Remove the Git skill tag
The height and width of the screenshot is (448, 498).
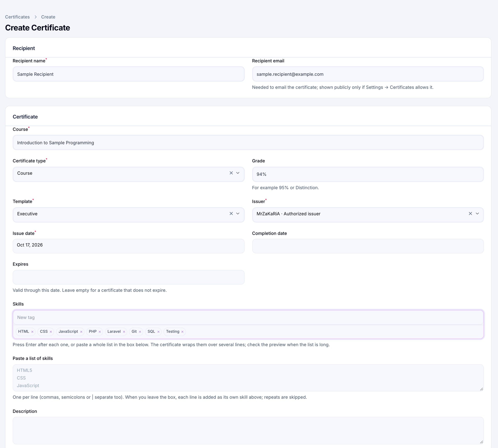coord(140,332)
